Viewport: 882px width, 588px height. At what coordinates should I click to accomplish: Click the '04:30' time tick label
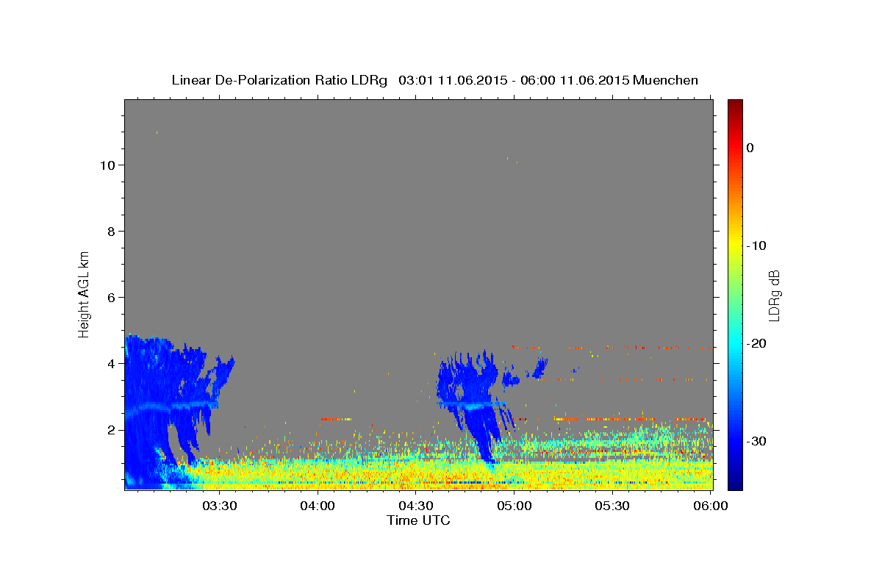tap(417, 506)
